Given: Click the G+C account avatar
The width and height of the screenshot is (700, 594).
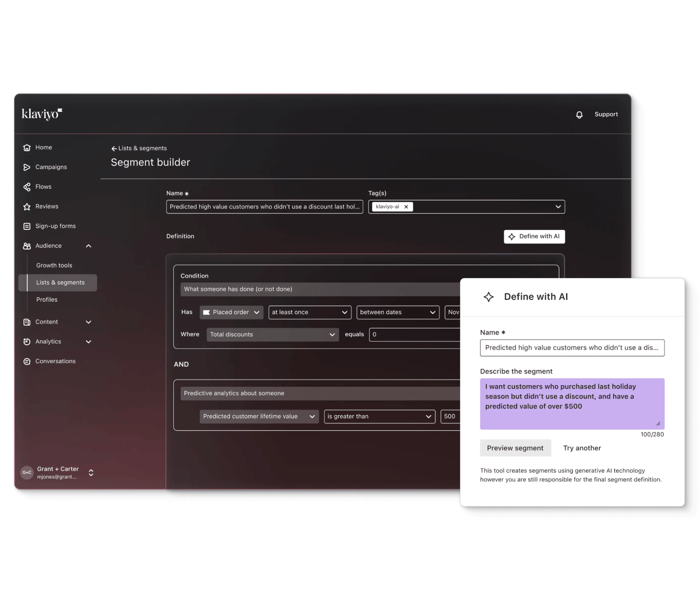Looking at the screenshot, I should [27, 472].
